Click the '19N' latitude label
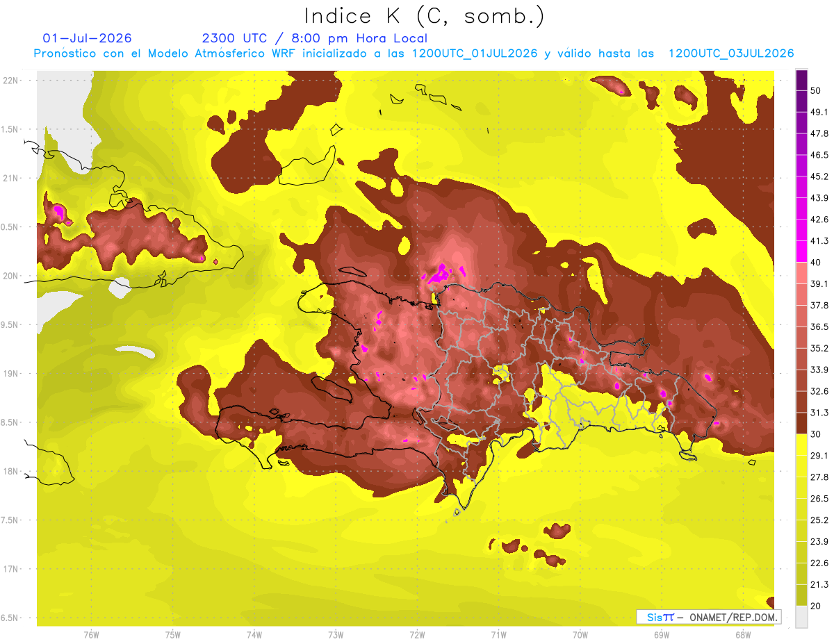Screen dimensions: 834x644 (12, 374)
